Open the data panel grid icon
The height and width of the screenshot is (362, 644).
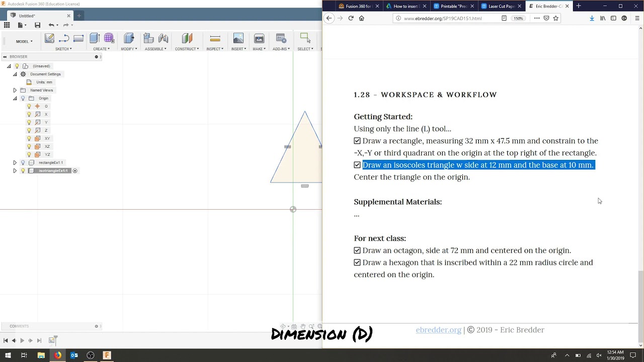click(7, 25)
